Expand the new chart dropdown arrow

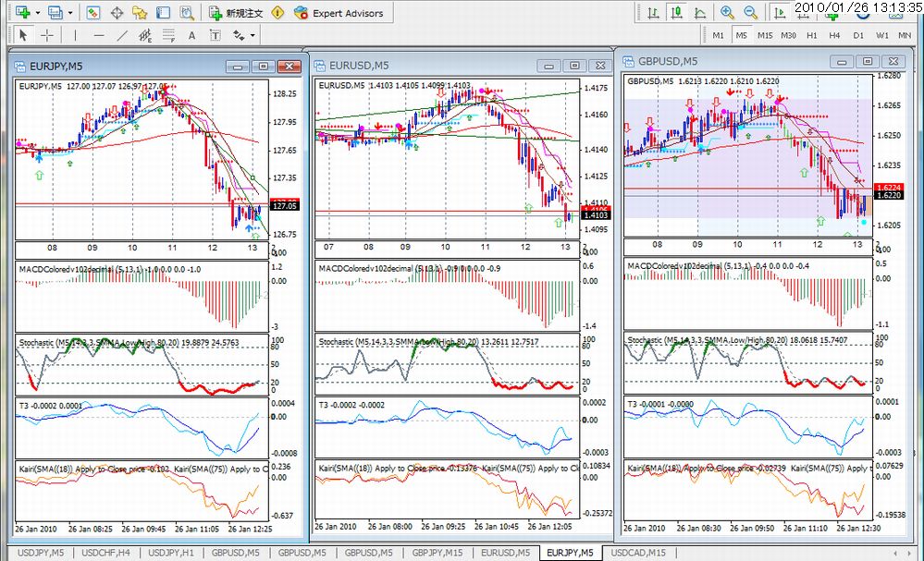(x=36, y=13)
